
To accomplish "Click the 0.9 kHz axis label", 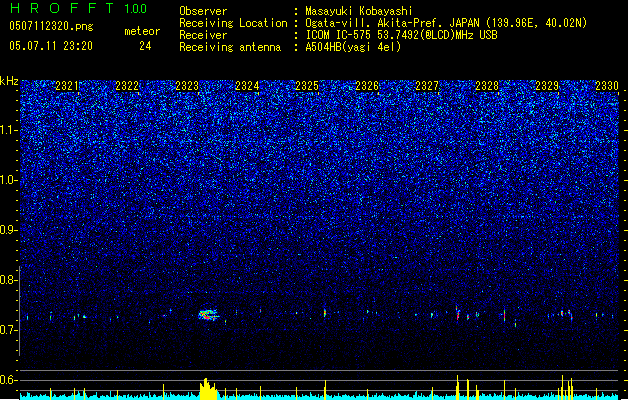I will pos(9,230).
